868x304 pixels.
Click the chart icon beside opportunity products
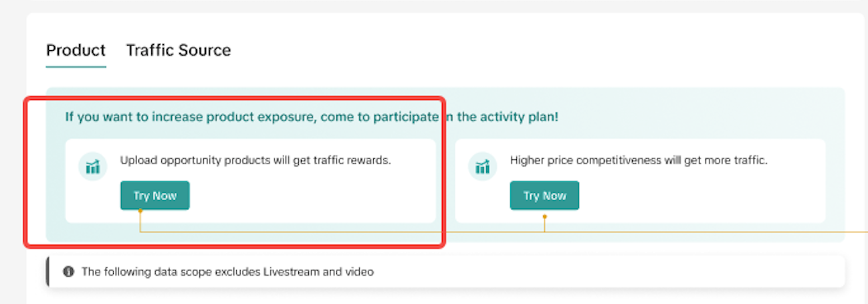pyautogui.click(x=92, y=167)
